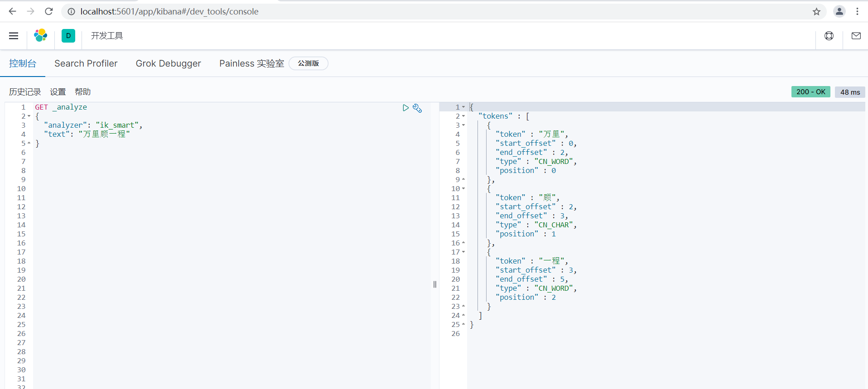
Task: Open the hamburger navigation menu
Action: [14, 36]
